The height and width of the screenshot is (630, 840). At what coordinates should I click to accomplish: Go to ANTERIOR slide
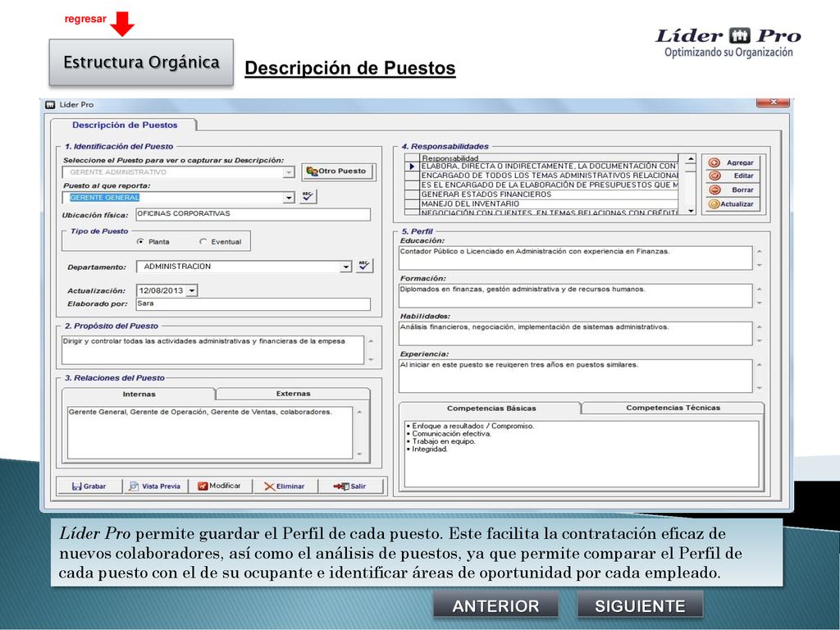coord(495,606)
